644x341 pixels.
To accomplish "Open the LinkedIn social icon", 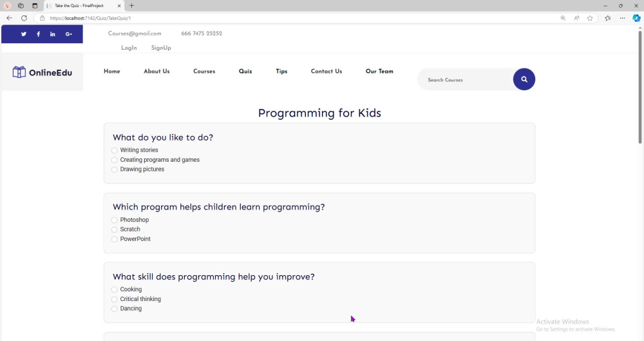I will coord(53,34).
